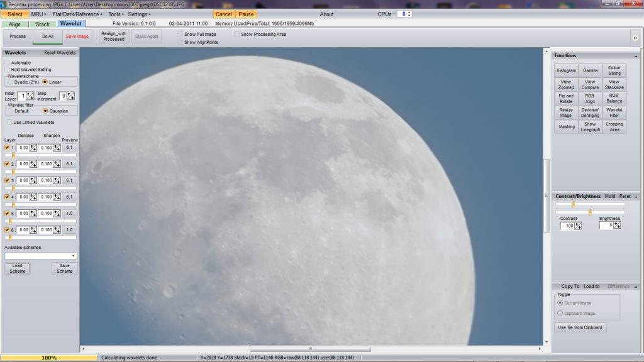This screenshot has width=644, height=362.
Task: Adjust CPUs count stepper
Action: pyautogui.click(x=409, y=14)
